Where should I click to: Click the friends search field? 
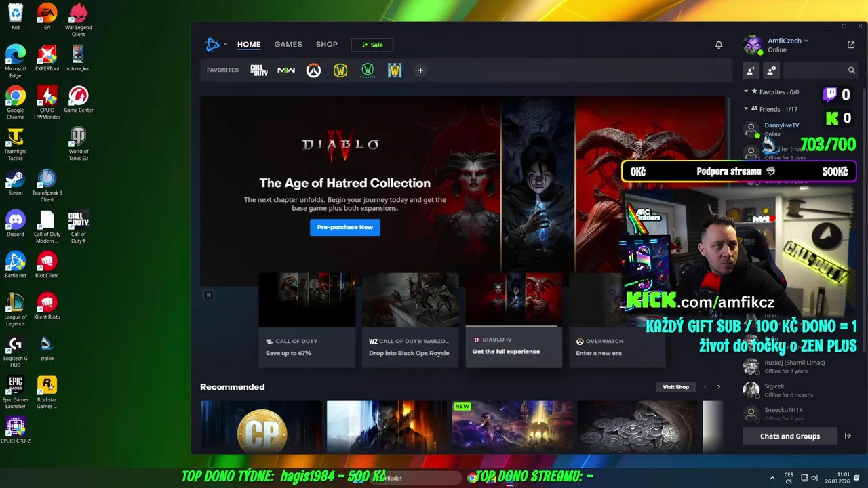(821, 70)
